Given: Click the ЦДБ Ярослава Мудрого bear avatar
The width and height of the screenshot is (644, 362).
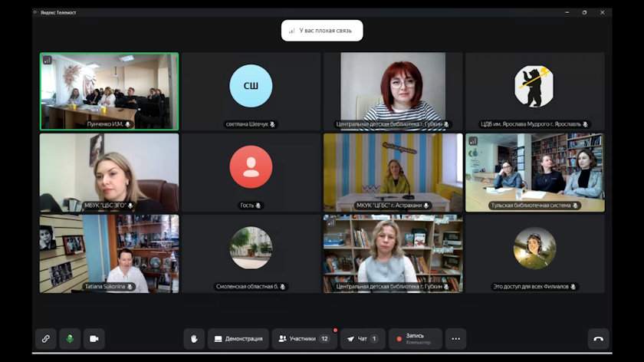Looking at the screenshot, I should tap(534, 86).
